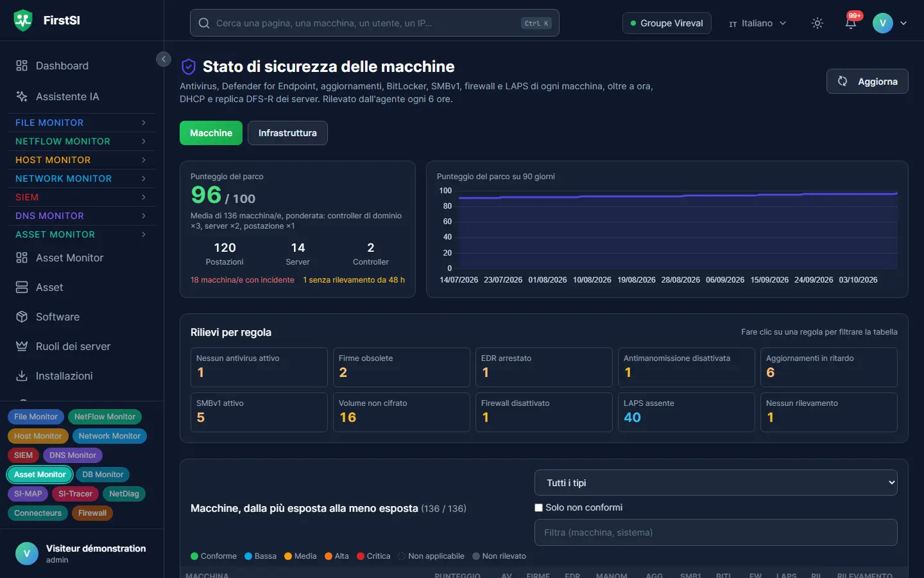Click the search magnifier icon
924x578 pixels.
[x=204, y=23]
